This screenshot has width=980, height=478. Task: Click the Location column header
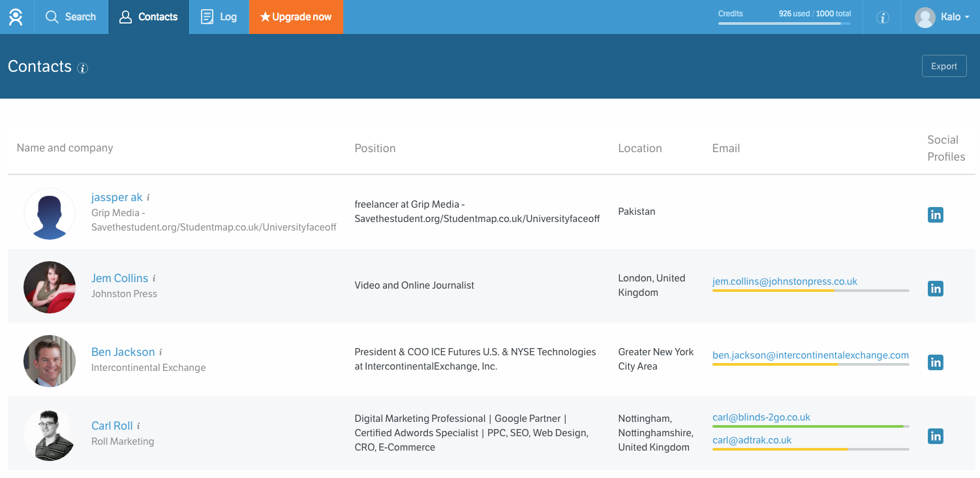pos(640,148)
